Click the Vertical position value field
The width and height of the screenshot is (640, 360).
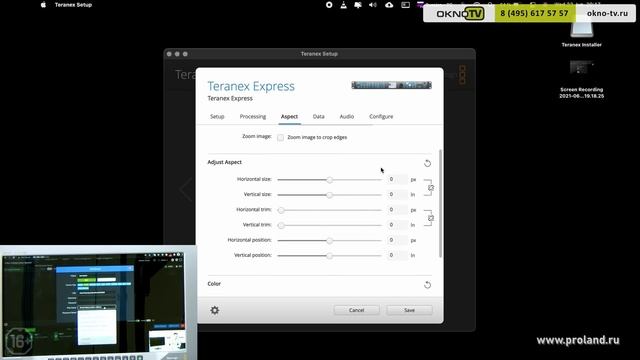[x=396, y=255]
